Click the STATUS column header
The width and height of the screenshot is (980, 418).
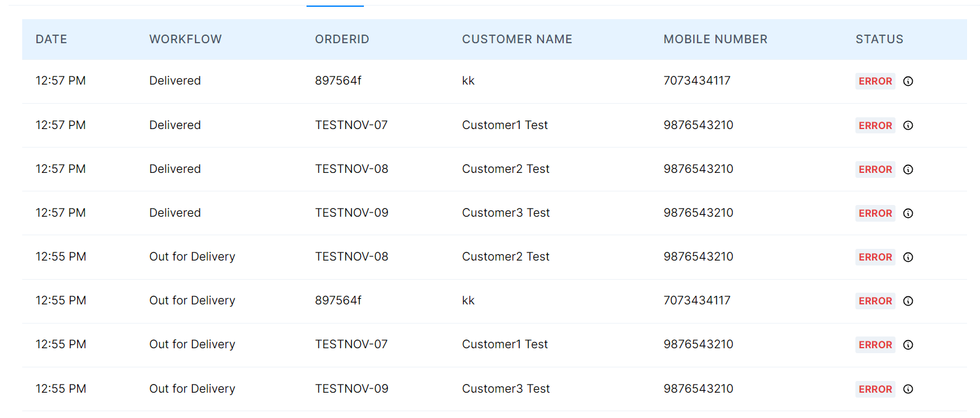879,40
